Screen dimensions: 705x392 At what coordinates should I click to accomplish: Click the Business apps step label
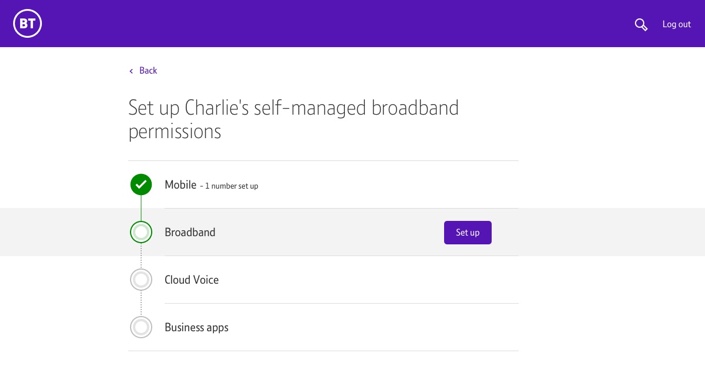click(196, 327)
